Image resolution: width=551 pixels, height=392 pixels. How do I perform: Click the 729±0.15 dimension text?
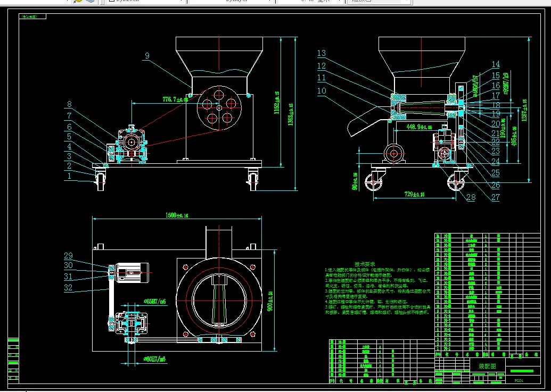point(414,194)
